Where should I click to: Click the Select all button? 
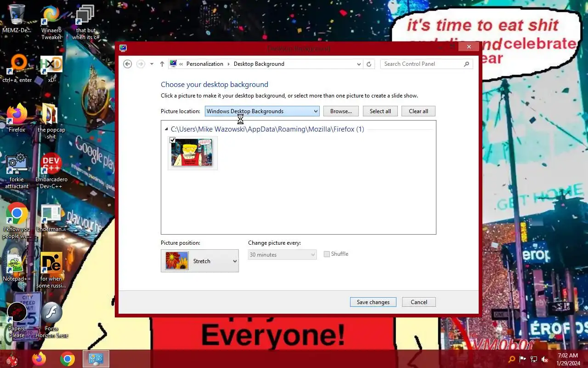[380, 111]
